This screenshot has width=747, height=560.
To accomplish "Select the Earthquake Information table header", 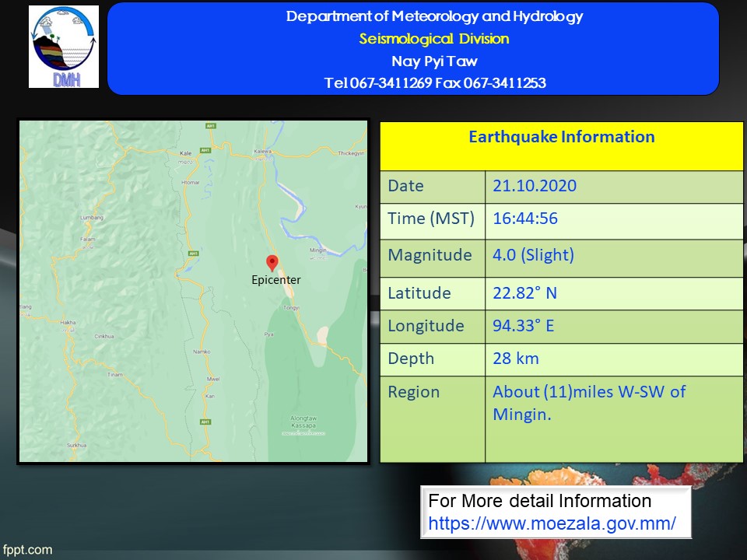I will click(561, 138).
